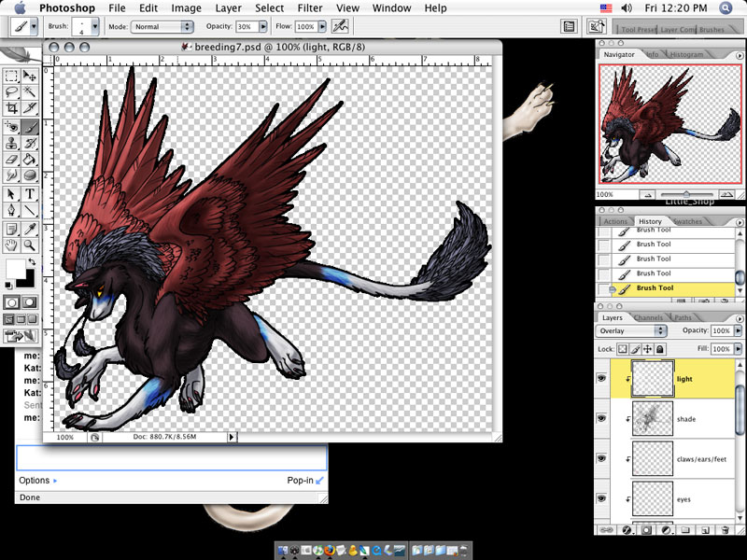Image resolution: width=747 pixels, height=560 pixels.
Task: Switch to the Histogram tab
Action: click(686, 54)
